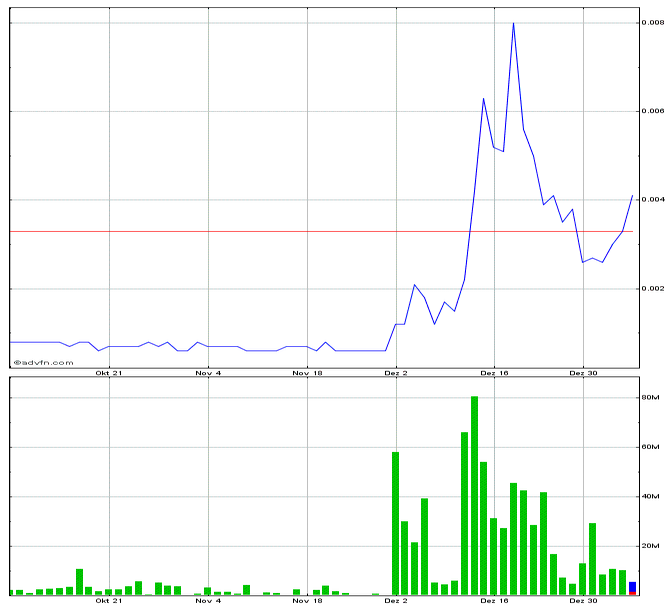Click the Dez 16 label under volume chart
The height and width of the screenshot is (609, 665).
494,601
